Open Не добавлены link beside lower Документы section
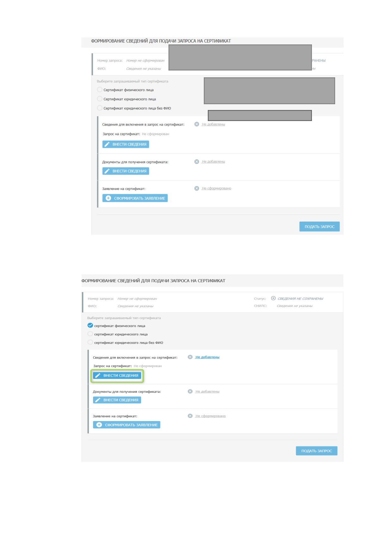The width and height of the screenshot is (392, 555). point(207,392)
